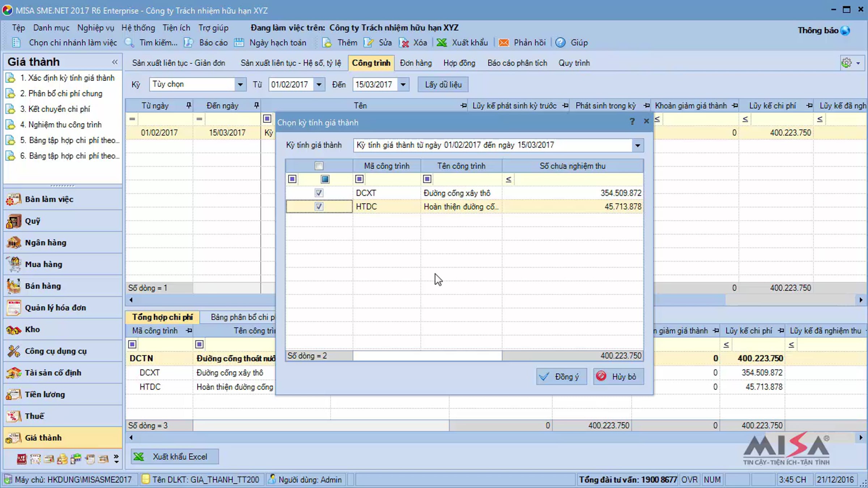Click the Phản hồi envelope icon
The image size is (868, 488).
tap(504, 43)
